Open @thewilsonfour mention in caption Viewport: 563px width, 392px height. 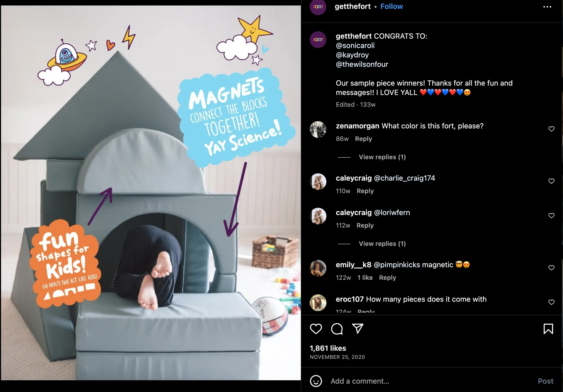[x=362, y=64]
